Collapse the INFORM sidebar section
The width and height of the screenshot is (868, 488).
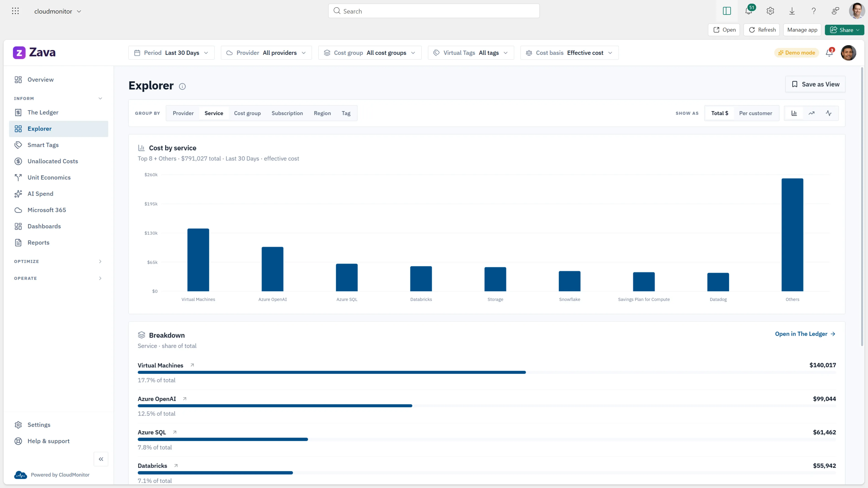[x=58, y=98]
